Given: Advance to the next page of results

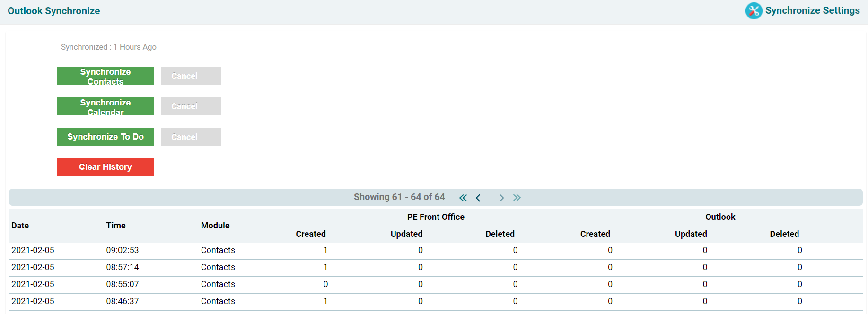Looking at the screenshot, I should pos(501,198).
